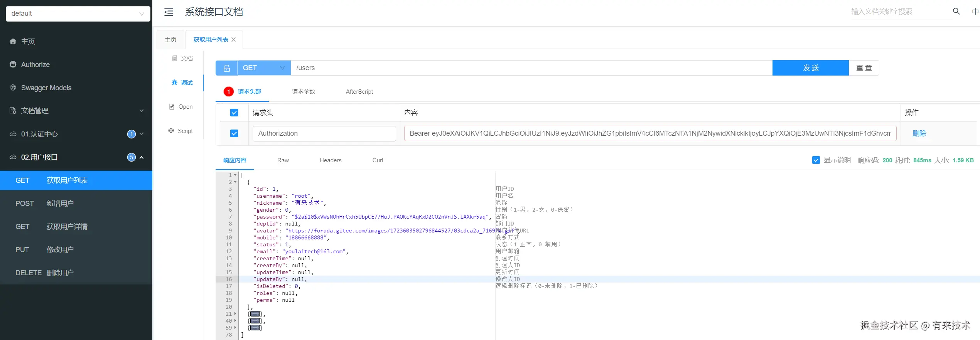Click the /users URL input field
The image size is (980, 340).
(531, 68)
